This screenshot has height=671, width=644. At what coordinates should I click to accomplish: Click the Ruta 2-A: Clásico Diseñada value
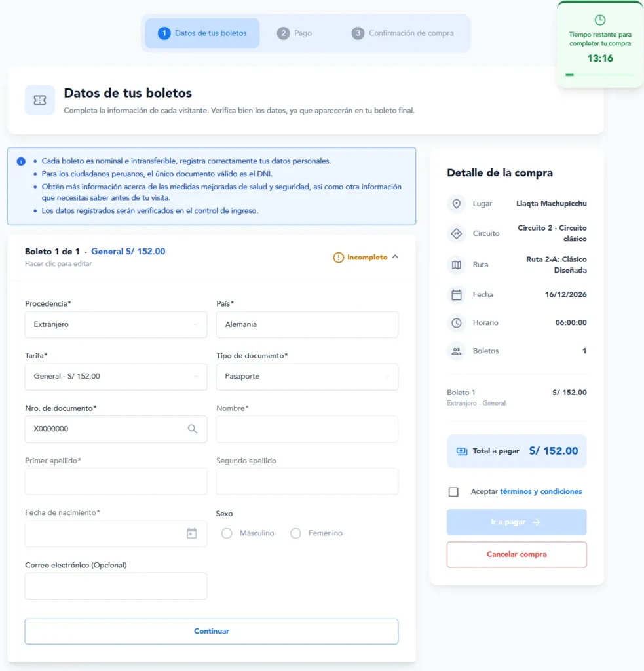click(556, 265)
